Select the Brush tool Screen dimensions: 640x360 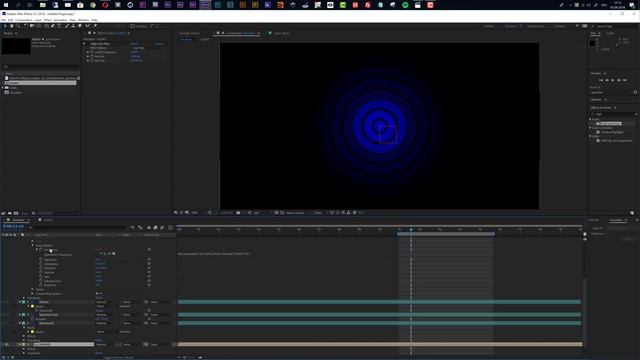coord(67,26)
